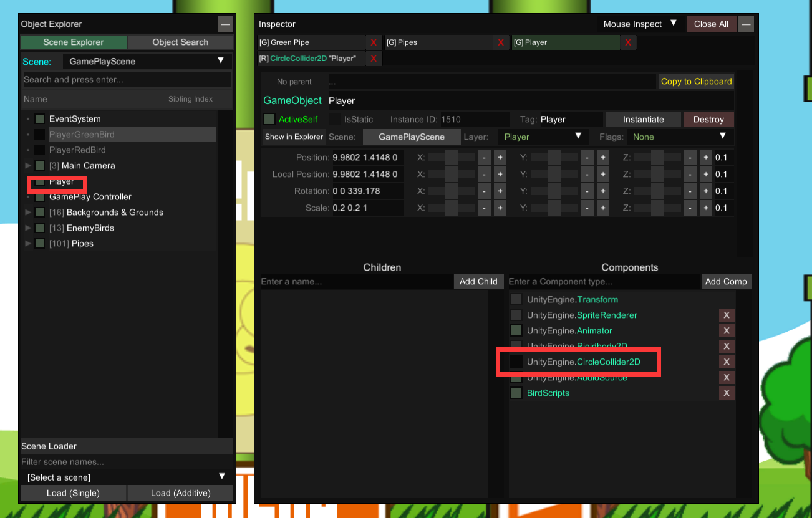The height and width of the screenshot is (518, 812).
Task: Close the Green Pipe inspector tab X
Action: pos(374,42)
